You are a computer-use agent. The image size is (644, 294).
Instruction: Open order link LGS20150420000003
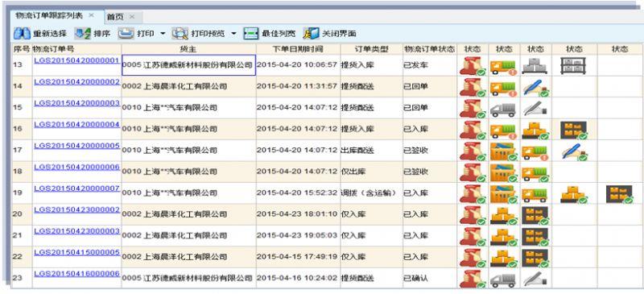[x=77, y=103]
